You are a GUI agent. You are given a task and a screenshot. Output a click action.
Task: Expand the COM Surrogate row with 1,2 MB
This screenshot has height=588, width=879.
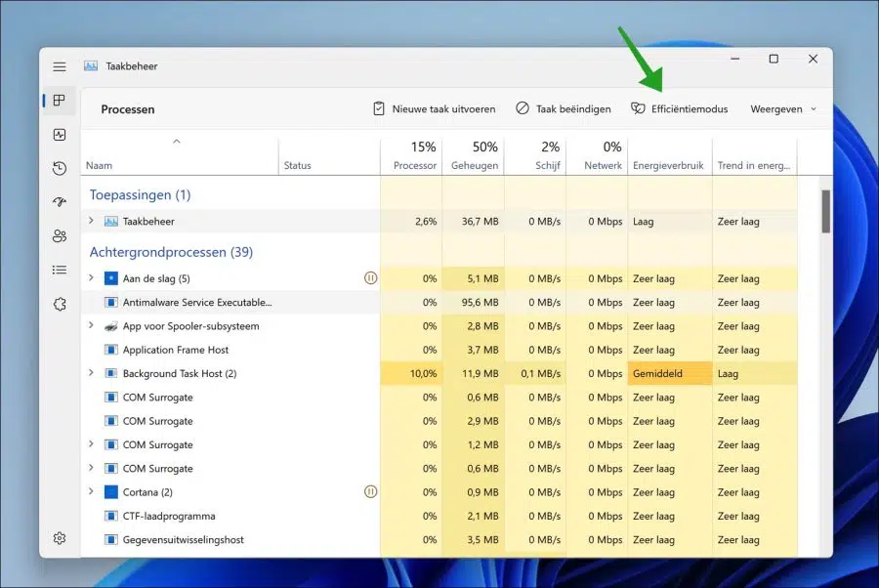click(x=91, y=444)
